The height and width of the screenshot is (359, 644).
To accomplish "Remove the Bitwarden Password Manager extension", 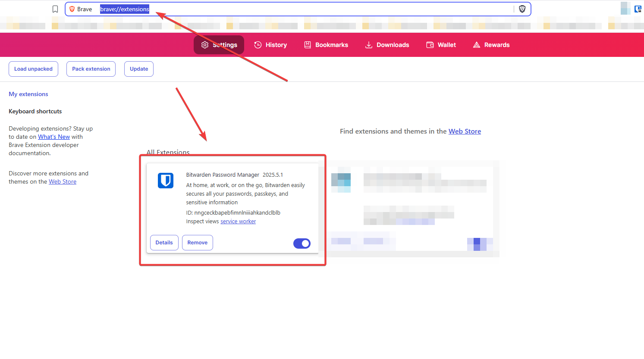I will (198, 243).
